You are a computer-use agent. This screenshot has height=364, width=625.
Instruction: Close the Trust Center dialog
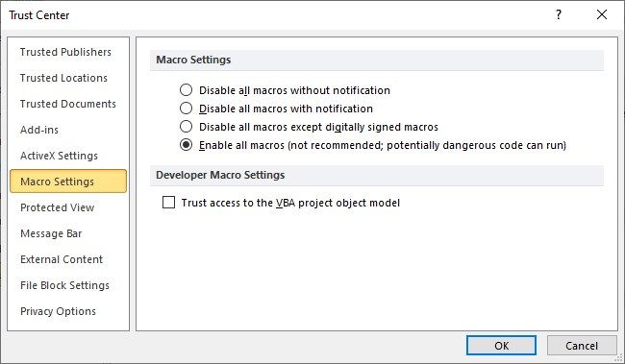click(x=602, y=14)
